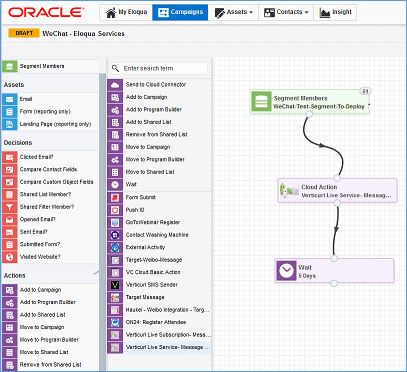Click highlighted Verticurl Live Service- Message entry
The image size is (407, 372).
coord(159,347)
